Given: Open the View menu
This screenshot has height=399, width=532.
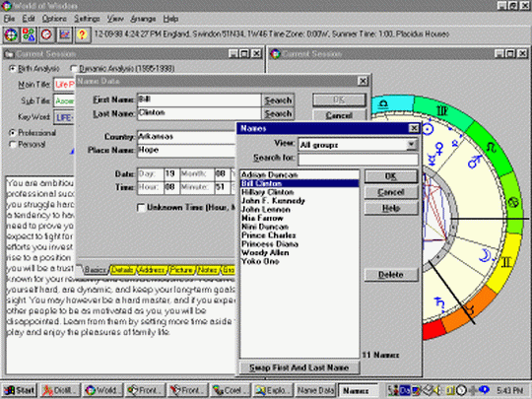Looking at the screenshot, I should [x=115, y=19].
